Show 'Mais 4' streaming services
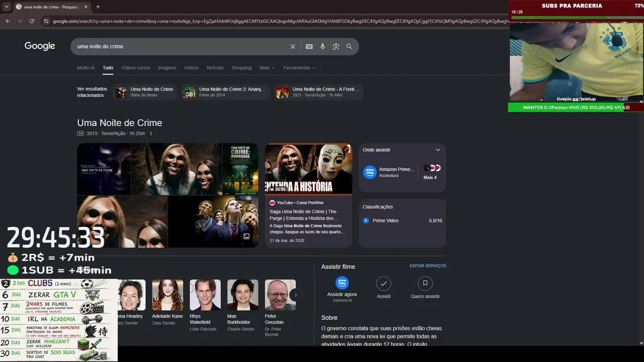This screenshot has width=644, height=362. click(x=431, y=172)
